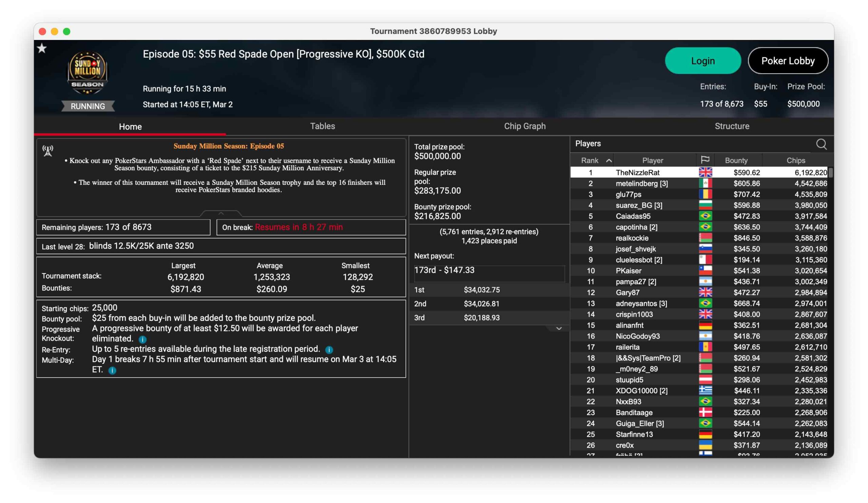868x503 pixels.
Task: Click 3rd place payout $20,188.93
Action: (x=481, y=318)
